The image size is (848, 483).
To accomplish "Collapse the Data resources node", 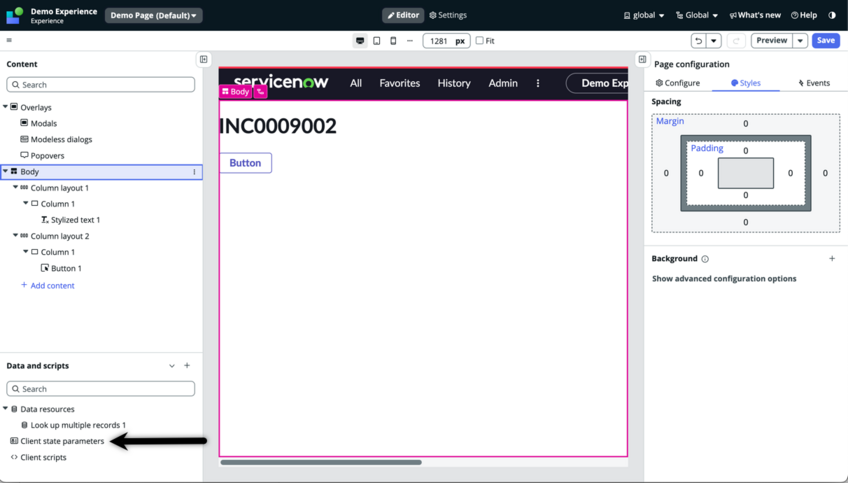I will [x=5, y=409].
